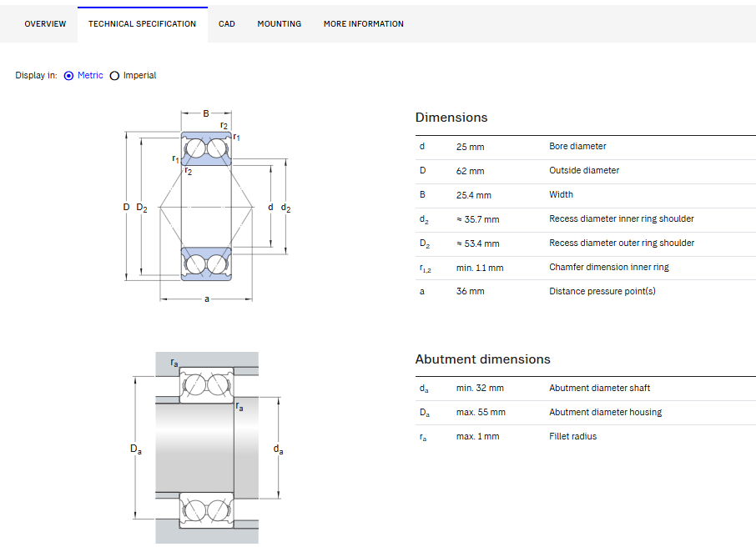Select the bore diameter value 25 mm
Image resolution: width=756 pixels, height=552 pixels.
click(x=470, y=147)
